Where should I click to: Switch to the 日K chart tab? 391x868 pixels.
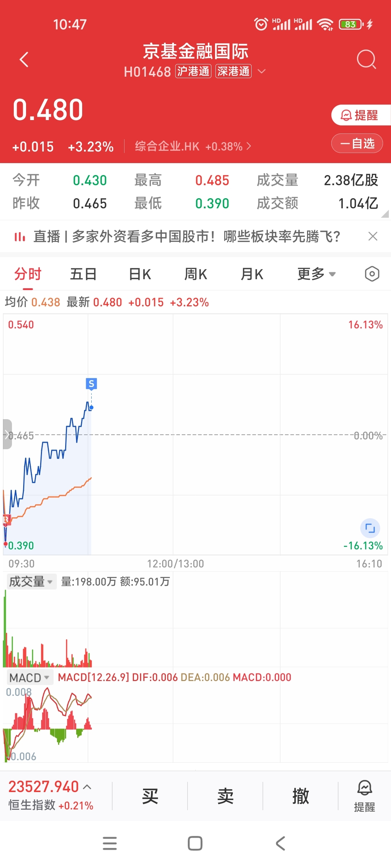click(x=140, y=274)
